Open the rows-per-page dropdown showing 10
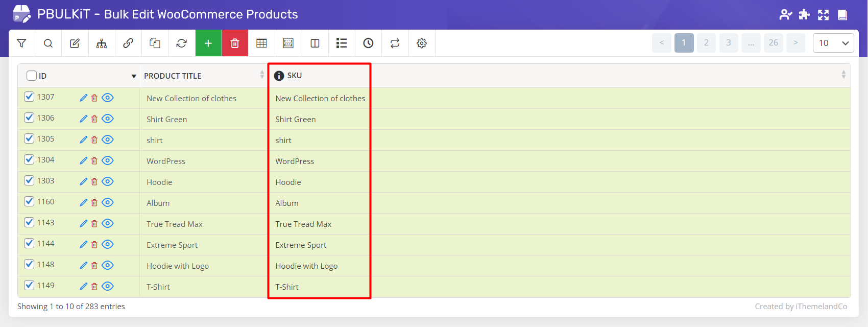The width and height of the screenshot is (868, 327). click(x=833, y=43)
